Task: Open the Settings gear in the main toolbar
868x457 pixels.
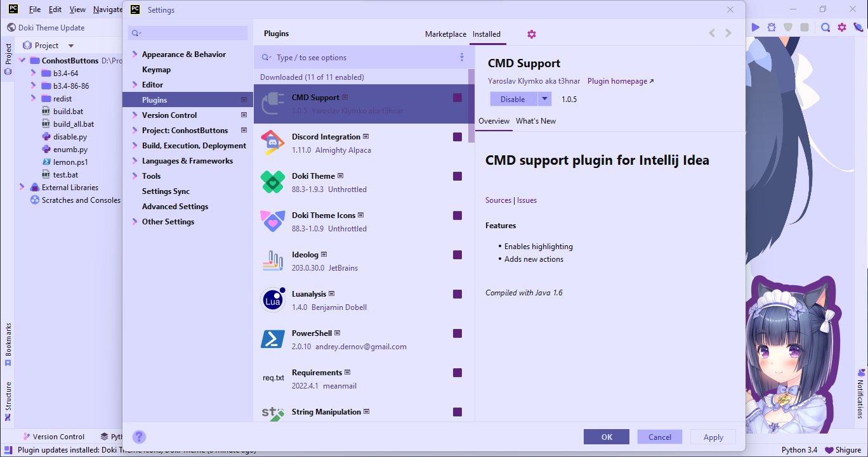Action: 841,27
